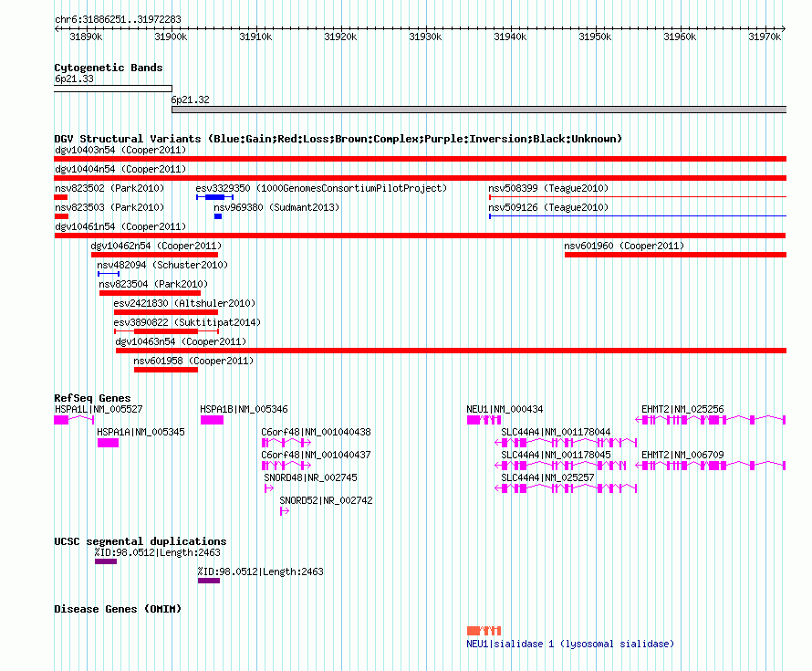Click the SLC44A4|NM_001178045 label
This screenshot has width=812, height=671.
(x=556, y=455)
